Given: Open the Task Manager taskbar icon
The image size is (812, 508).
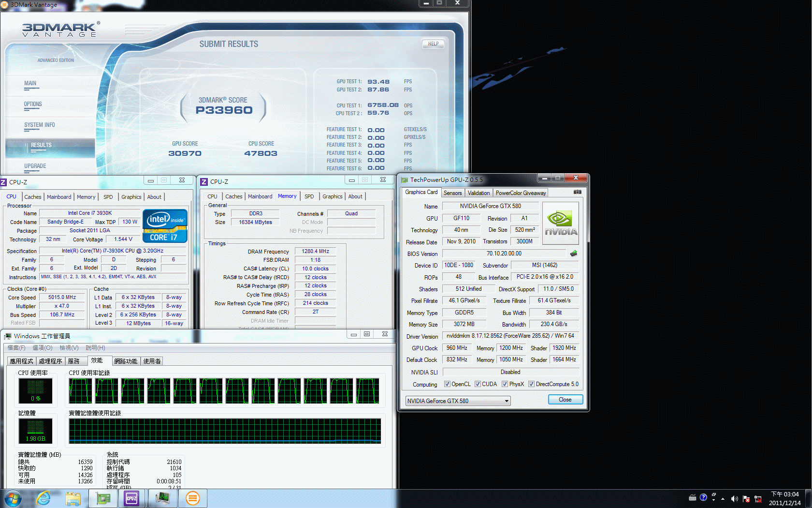Looking at the screenshot, I should (x=162, y=498).
